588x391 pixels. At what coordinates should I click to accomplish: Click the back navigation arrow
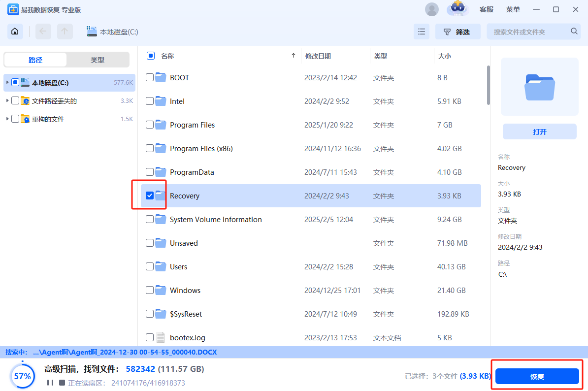[x=43, y=32]
